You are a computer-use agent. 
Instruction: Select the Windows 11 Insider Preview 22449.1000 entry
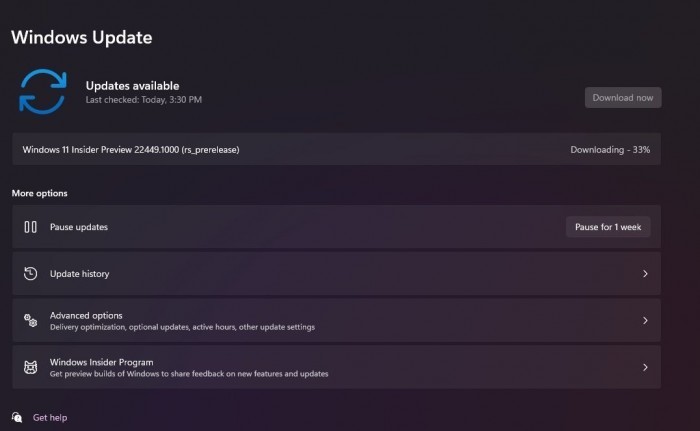[x=131, y=150]
